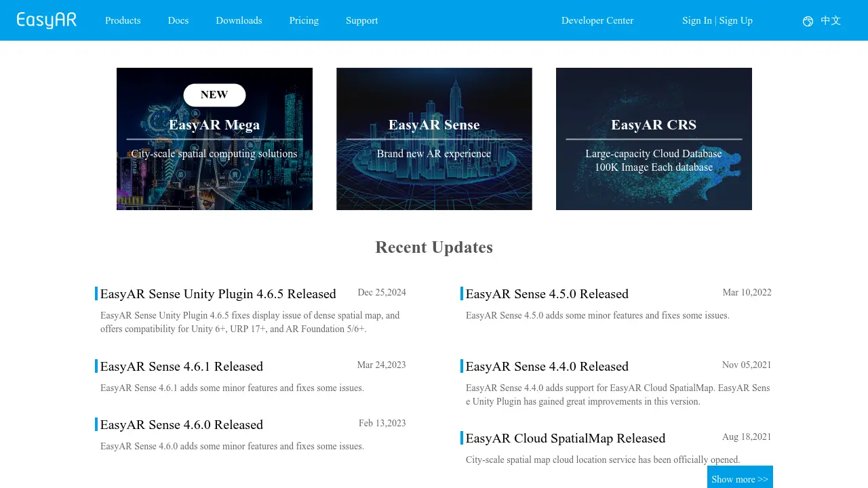This screenshot has height=488, width=868.
Task: Click the 4.4.0 description about Cloud SpatialMap support
Action: tap(618, 394)
